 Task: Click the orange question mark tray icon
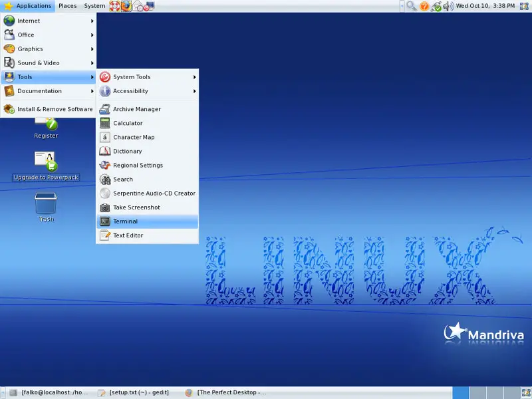click(424, 6)
